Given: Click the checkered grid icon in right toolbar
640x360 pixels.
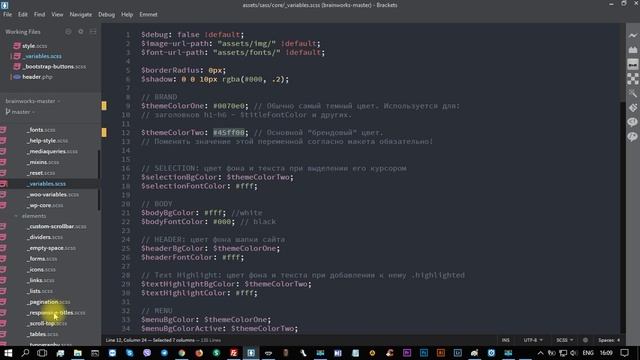Looking at the screenshot, I should point(633,78).
